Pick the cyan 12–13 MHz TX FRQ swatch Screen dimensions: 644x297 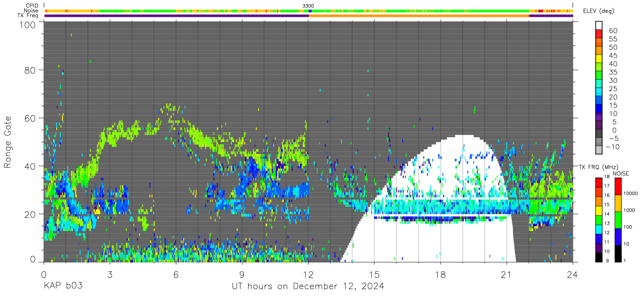point(599,229)
